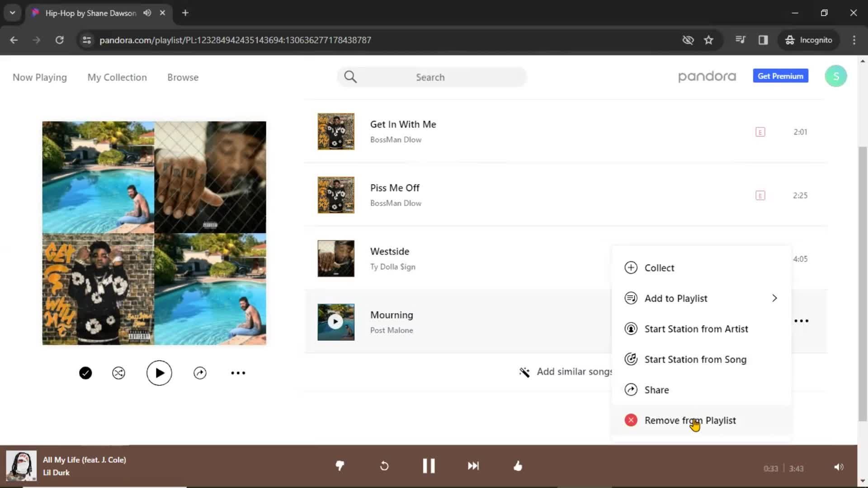Toggle shuffle for the playlist

(118, 373)
